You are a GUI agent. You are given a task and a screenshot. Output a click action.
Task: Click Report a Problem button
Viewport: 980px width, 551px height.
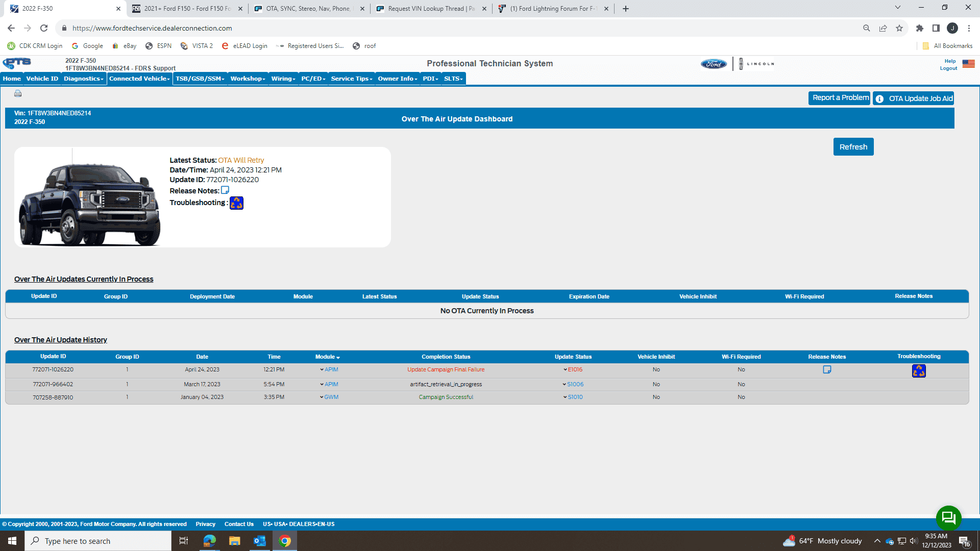[840, 98]
